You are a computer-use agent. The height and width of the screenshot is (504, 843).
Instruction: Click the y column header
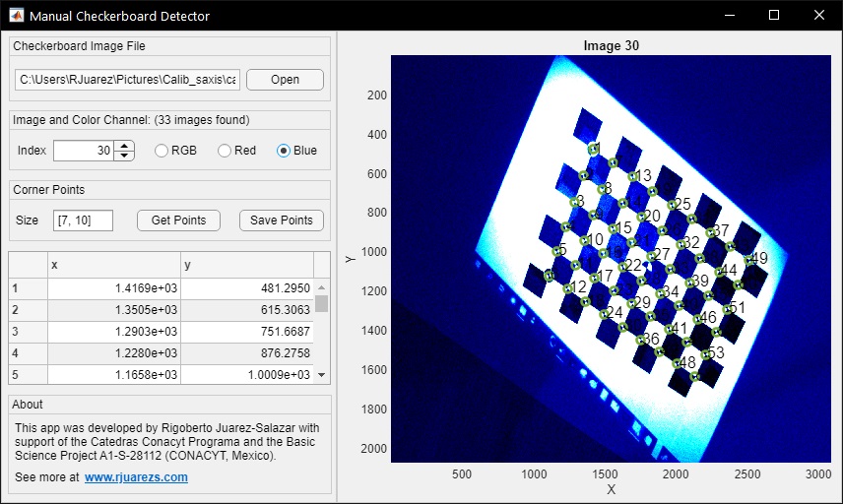pyautogui.click(x=247, y=265)
